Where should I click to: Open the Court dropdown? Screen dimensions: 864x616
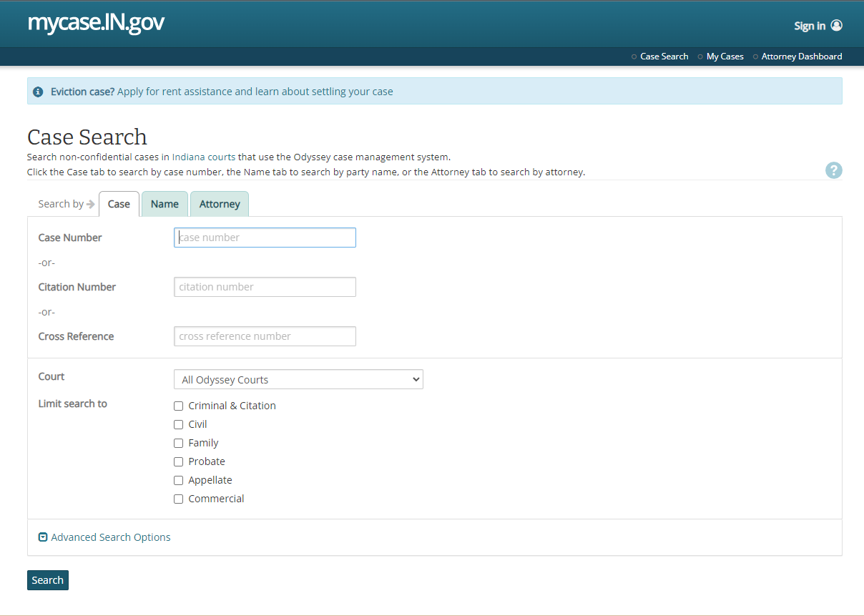click(298, 379)
